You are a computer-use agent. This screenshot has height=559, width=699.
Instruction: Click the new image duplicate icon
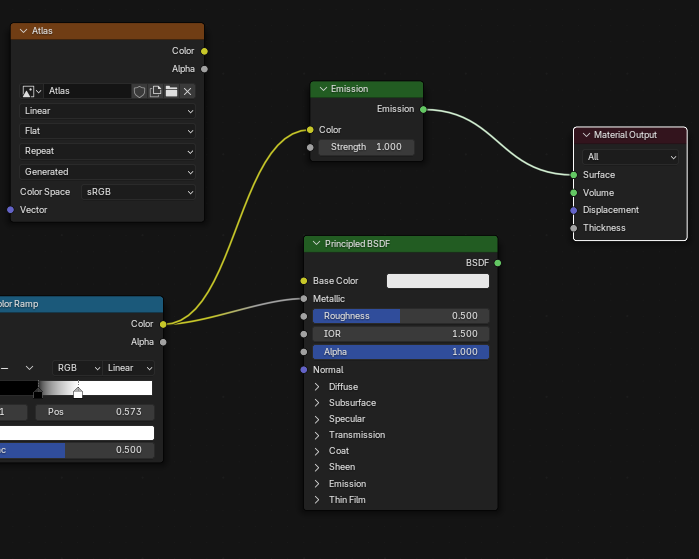click(x=155, y=91)
